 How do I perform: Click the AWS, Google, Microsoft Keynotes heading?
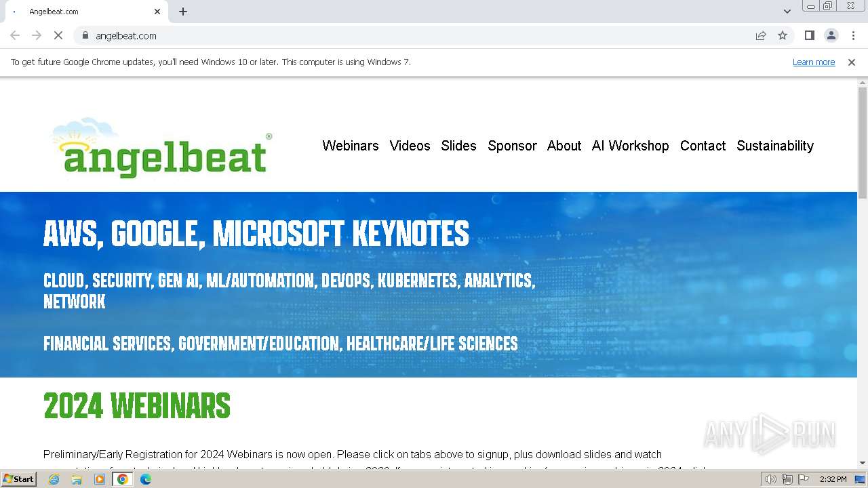point(256,234)
